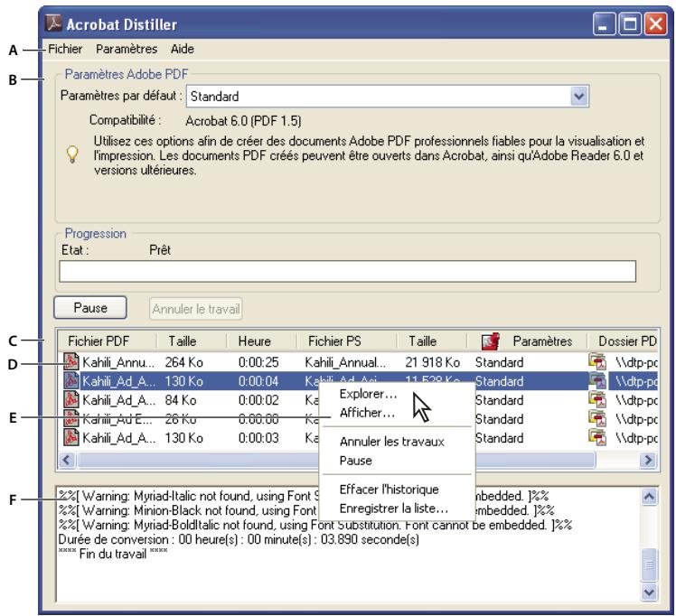Screen dimensions: 676x616
Task: Click PDF icon of the 84 Ko row
Action: (71, 399)
